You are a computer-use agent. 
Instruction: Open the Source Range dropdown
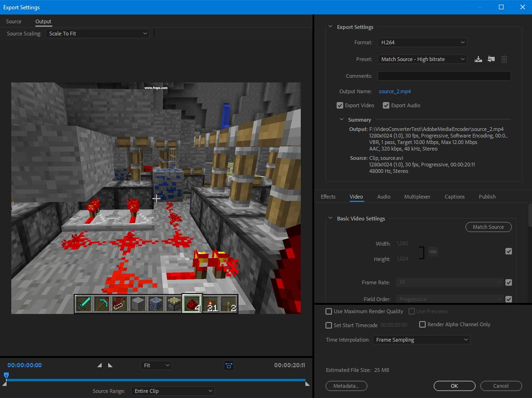[173, 391]
